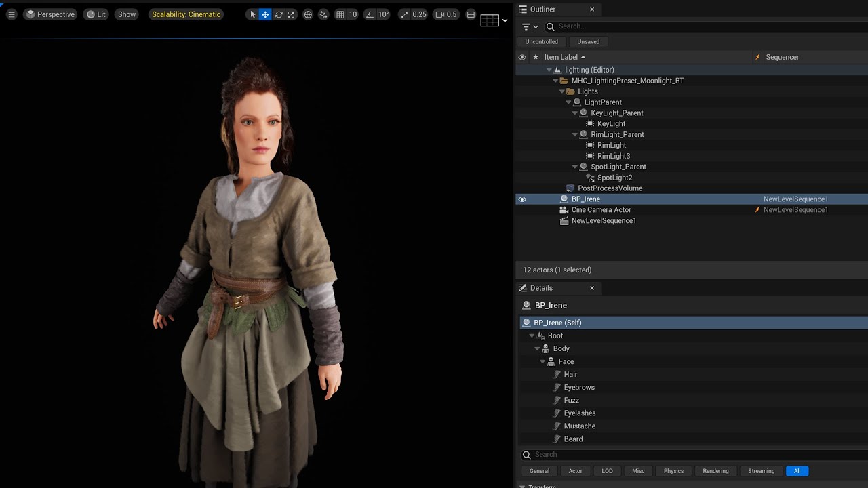This screenshot has width=868, height=488.
Task: Open the viewport options hamburger menu
Action: click(x=11, y=14)
